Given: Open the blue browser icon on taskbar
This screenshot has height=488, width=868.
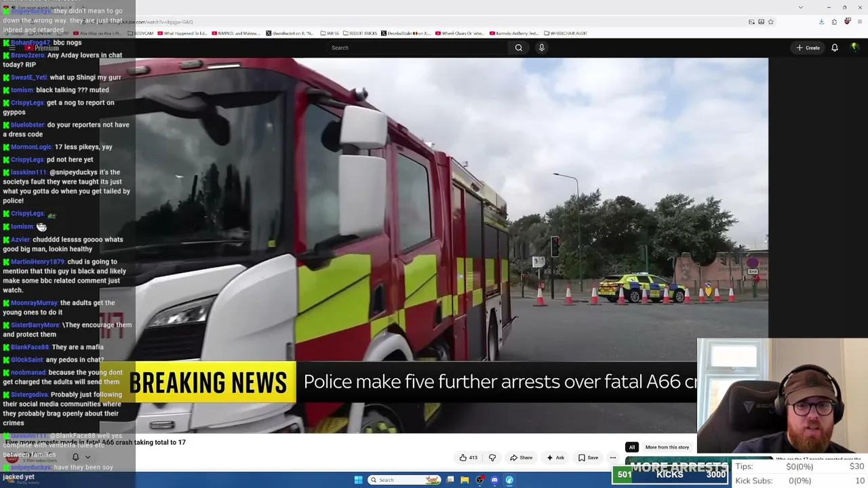Looking at the screenshot, I should (x=509, y=480).
